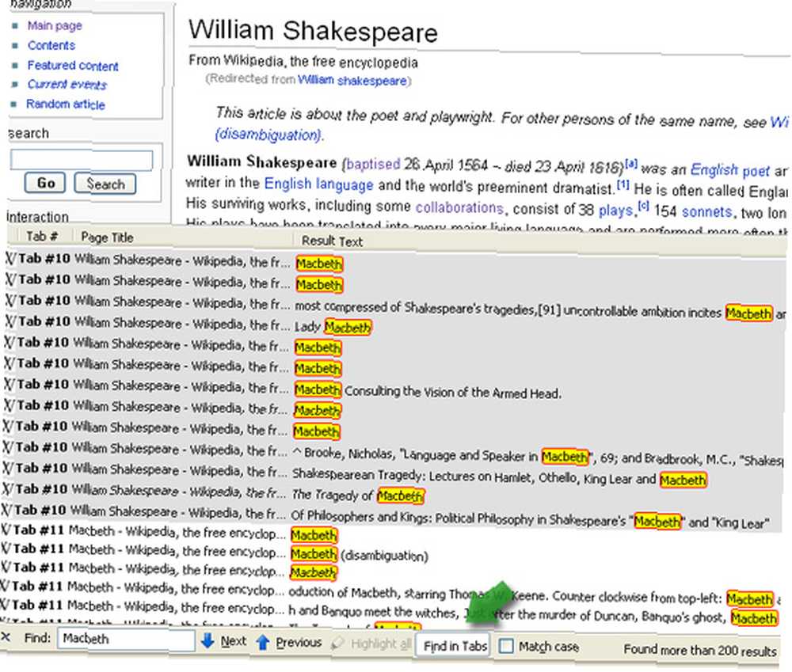Open the (disambiguation) link
This screenshot has height=672, width=792.
point(268,135)
